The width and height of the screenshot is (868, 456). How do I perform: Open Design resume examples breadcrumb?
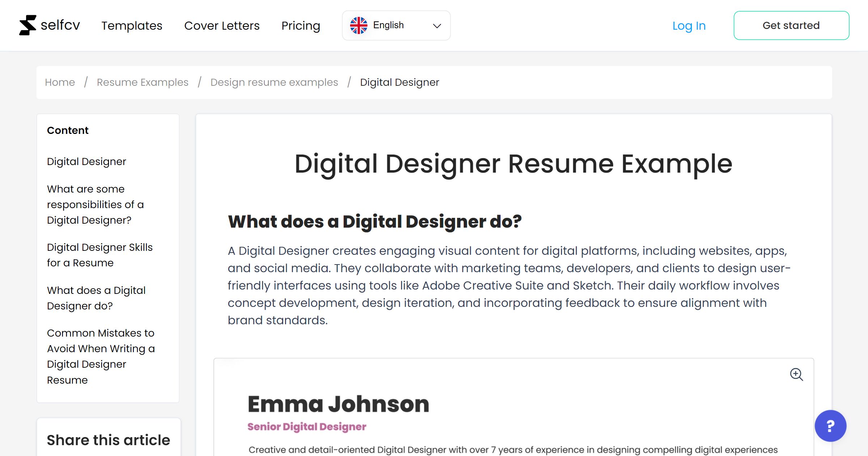point(274,82)
